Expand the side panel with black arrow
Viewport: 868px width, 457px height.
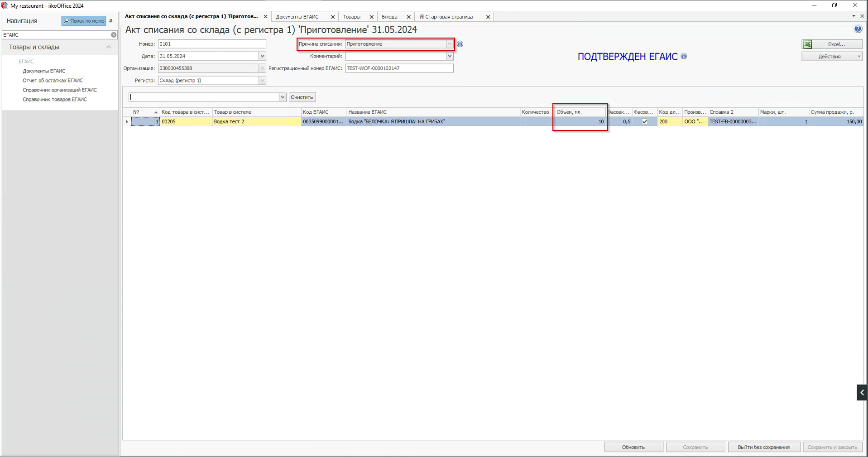click(x=862, y=393)
